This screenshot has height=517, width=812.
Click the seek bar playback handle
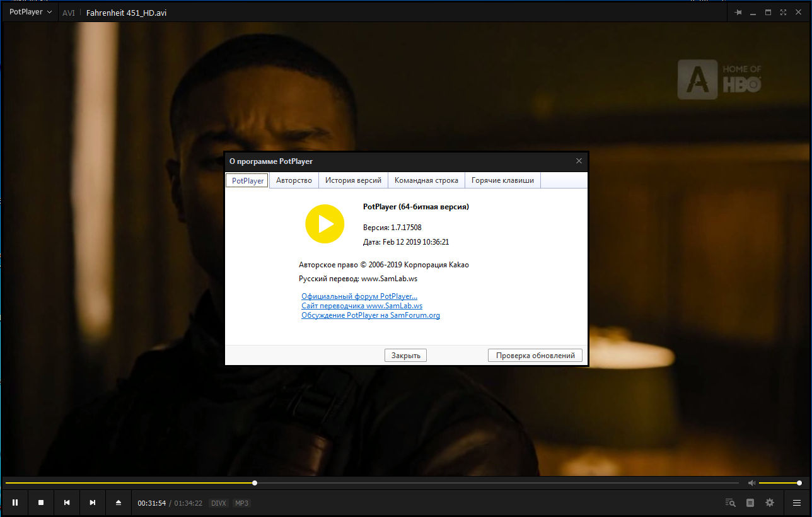coord(255,483)
